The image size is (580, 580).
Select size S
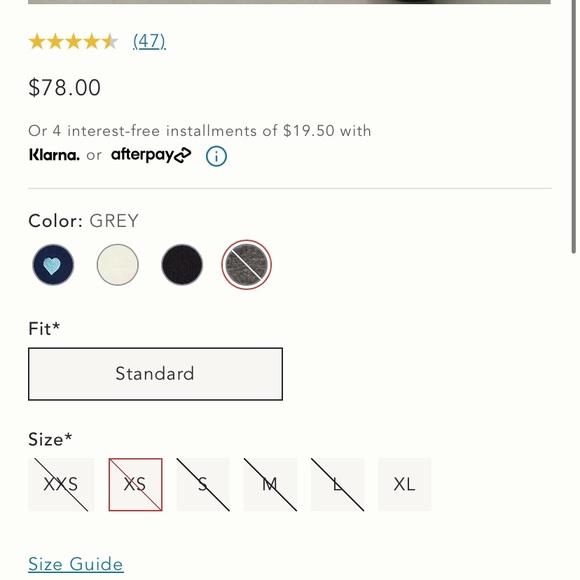[203, 485]
